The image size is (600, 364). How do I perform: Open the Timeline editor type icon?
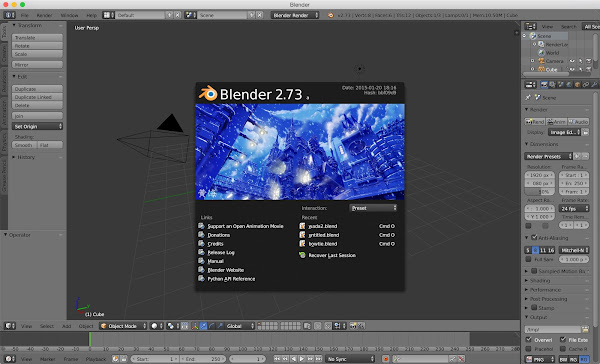[10, 359]
